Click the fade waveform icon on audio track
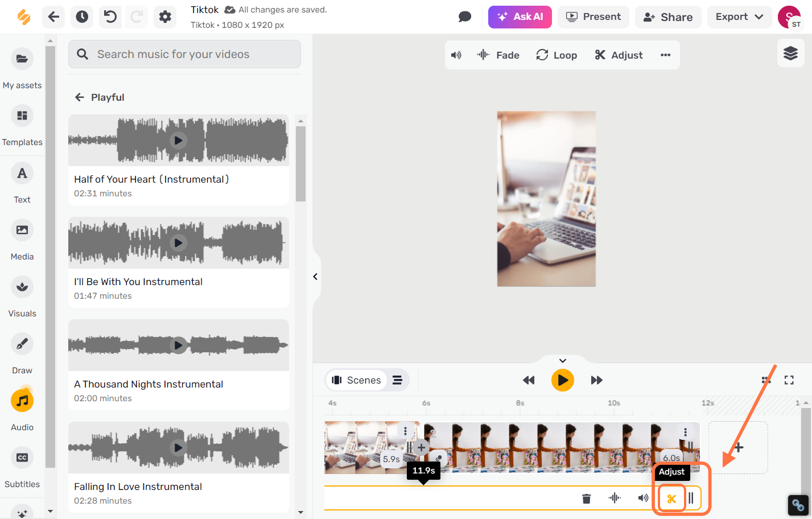812x519 pixels. click(x=615, y=499)
